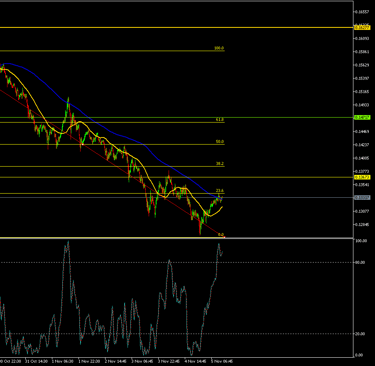Image resolution: width=375 pixels, height=366 pixels.
Task: Click the oscillator 20.00 level value
Action: (360, 334)
